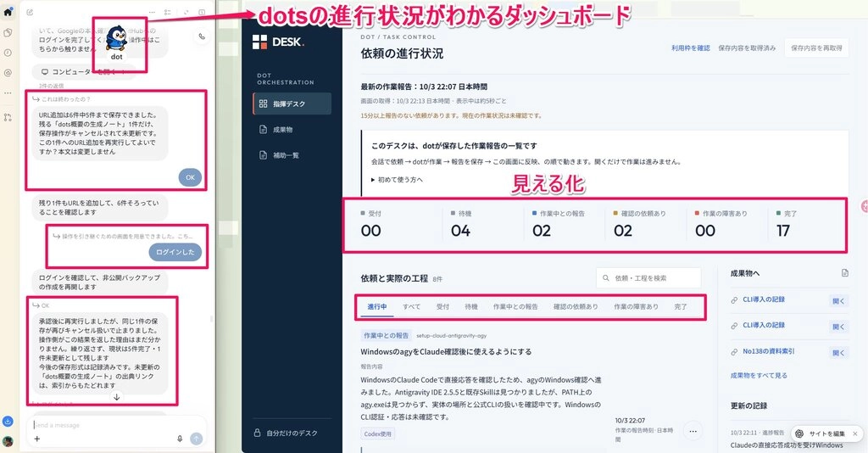
Task: Jump to latest with the down-arrow button
Action: click(x=117, y=396)
